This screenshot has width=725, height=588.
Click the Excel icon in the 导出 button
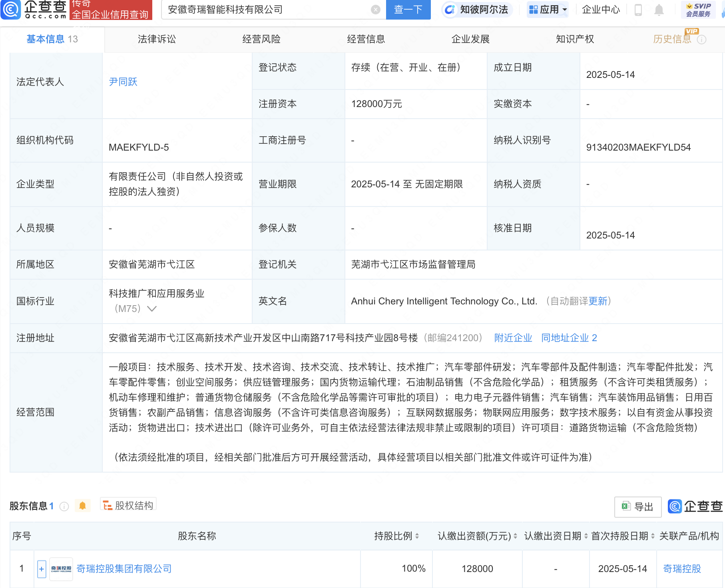tap(626, 507)
